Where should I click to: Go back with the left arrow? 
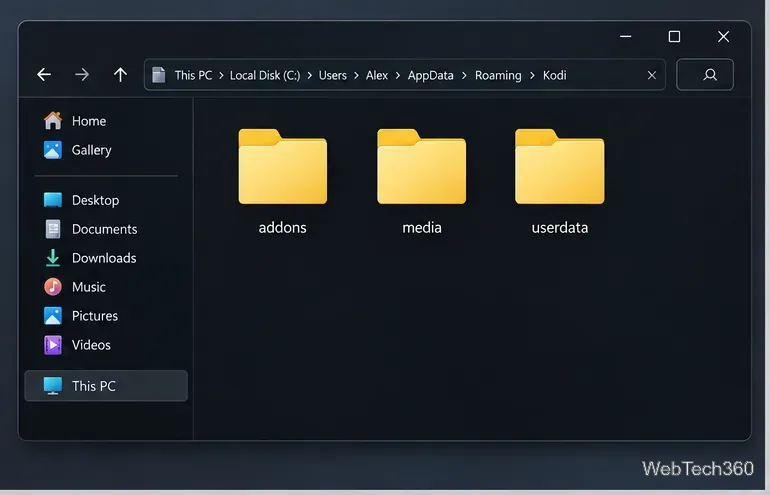point(44,75)
